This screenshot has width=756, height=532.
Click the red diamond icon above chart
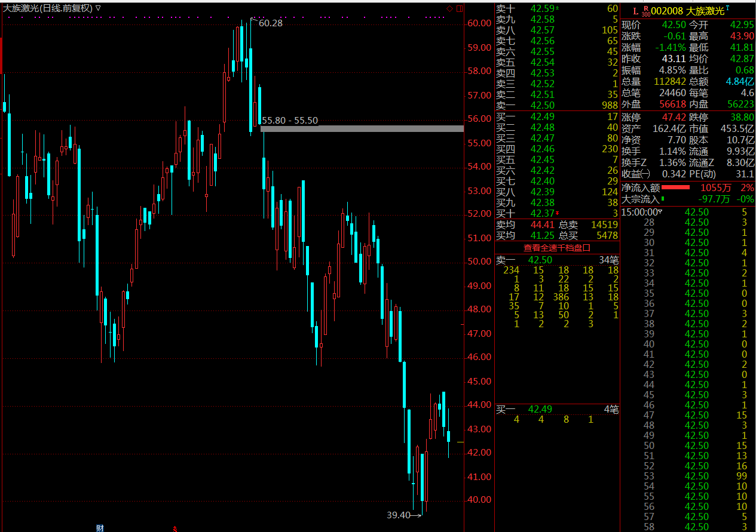449,8
